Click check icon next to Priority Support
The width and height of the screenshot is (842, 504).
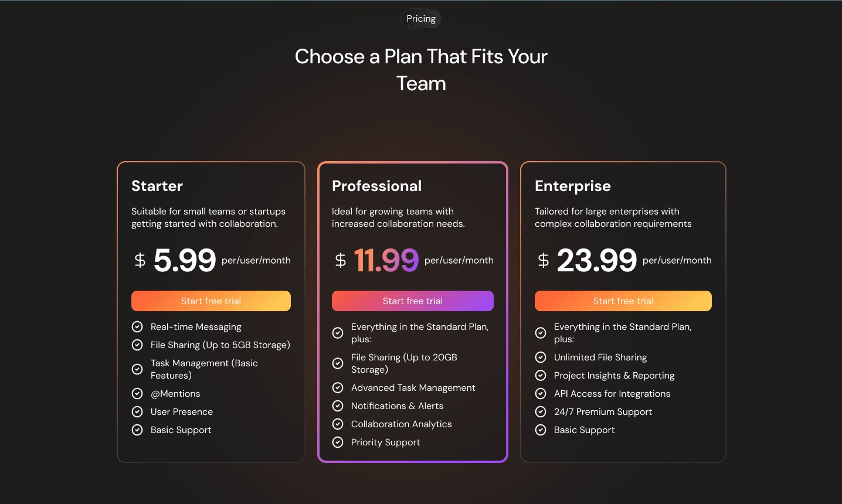tap(338, 442)
